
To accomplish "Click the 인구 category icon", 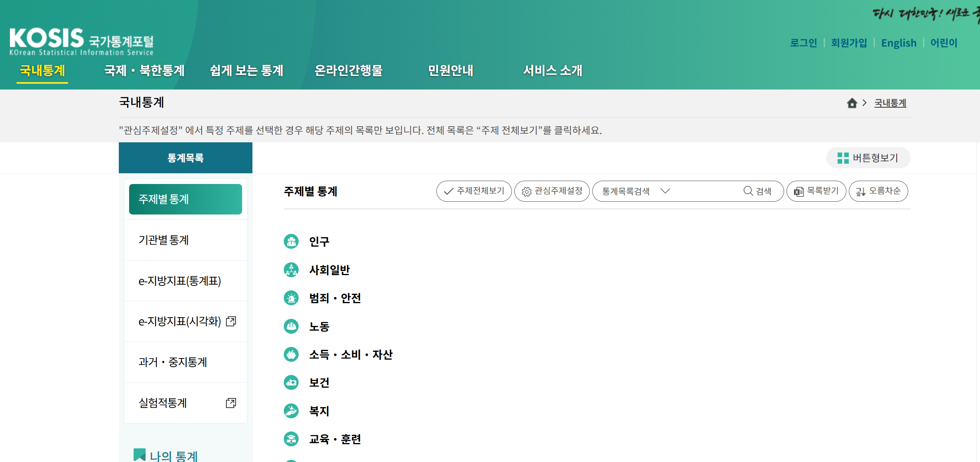I will click(x=291, y=241).
